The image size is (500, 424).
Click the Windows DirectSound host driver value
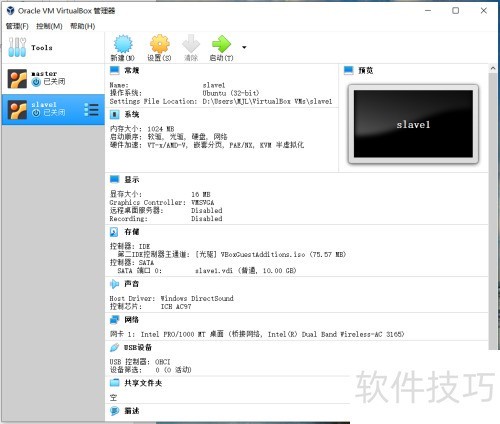(x=197, y=298)
